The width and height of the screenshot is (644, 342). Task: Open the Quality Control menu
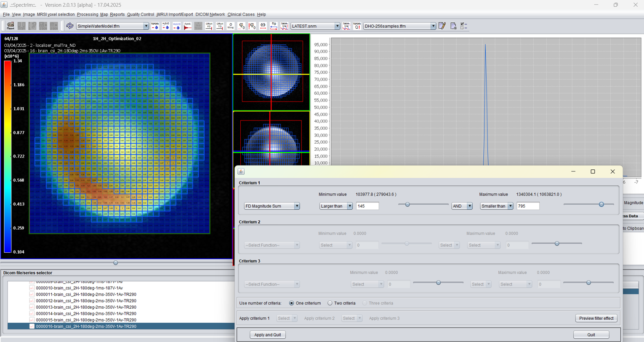141,14
